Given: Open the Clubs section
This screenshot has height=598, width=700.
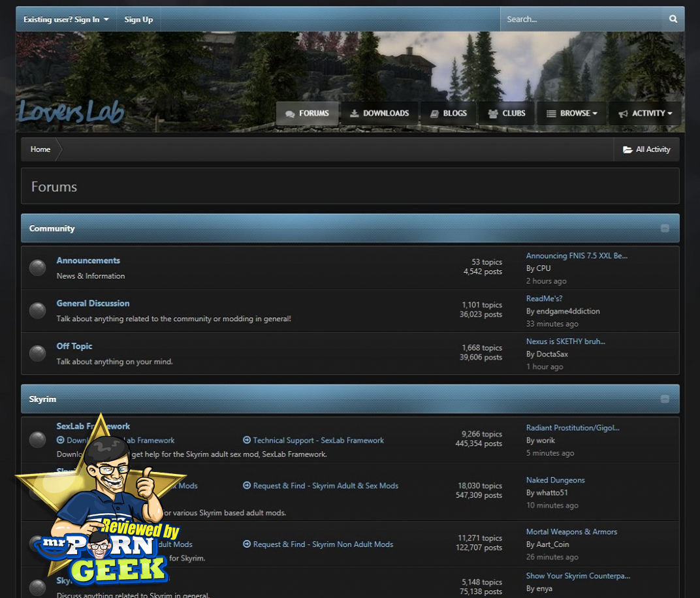Looking at the screenshot, I should point(507,114).
